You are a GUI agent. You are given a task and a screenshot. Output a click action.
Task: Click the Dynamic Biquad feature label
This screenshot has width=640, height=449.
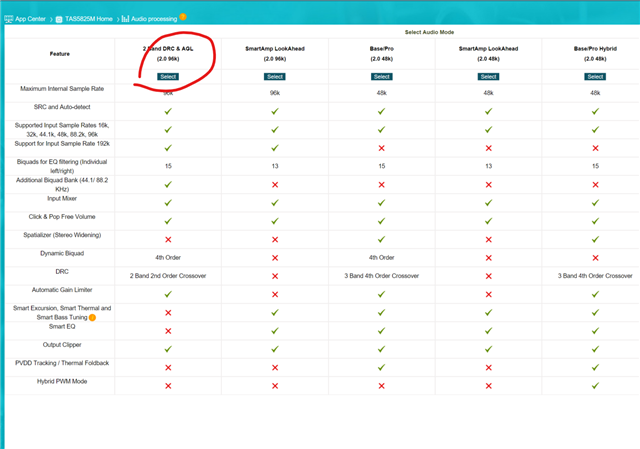(62, 253)
